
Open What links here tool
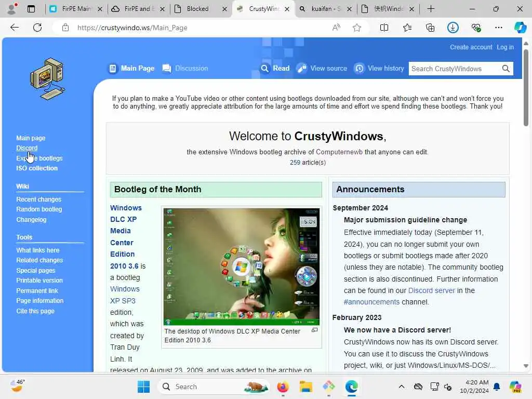[x=37, y=250]
